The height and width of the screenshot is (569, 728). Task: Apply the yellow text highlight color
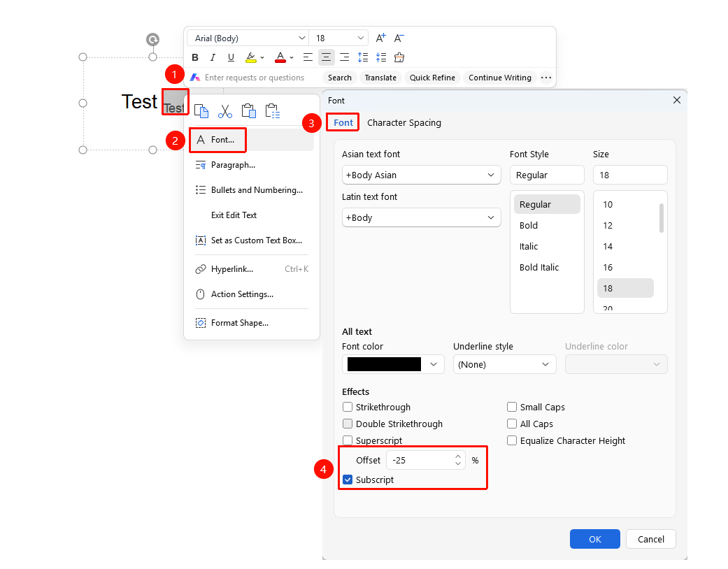pyautogui.click(x=251, y=57)
